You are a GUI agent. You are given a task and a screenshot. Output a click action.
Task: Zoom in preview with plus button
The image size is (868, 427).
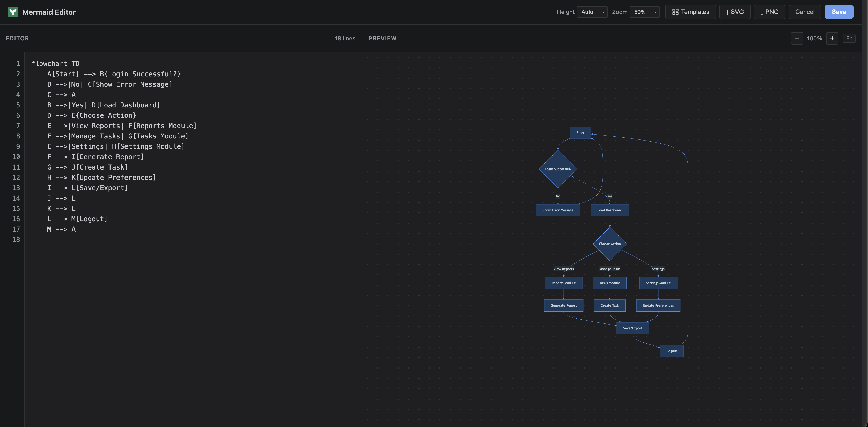pyautogui.click(x=832, y=38)
